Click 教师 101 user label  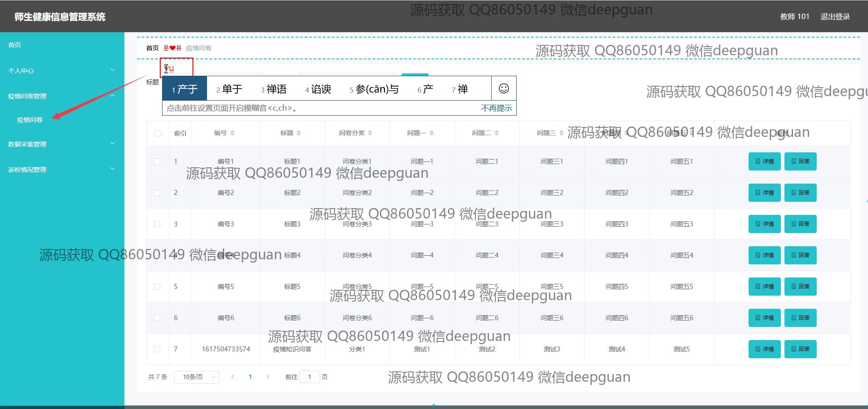pyautogui.click(x=795, y=17)
